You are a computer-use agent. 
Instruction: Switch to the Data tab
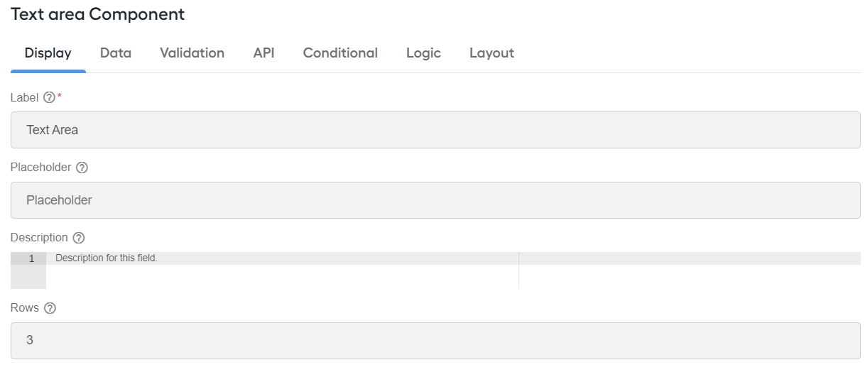click(116, 53)
